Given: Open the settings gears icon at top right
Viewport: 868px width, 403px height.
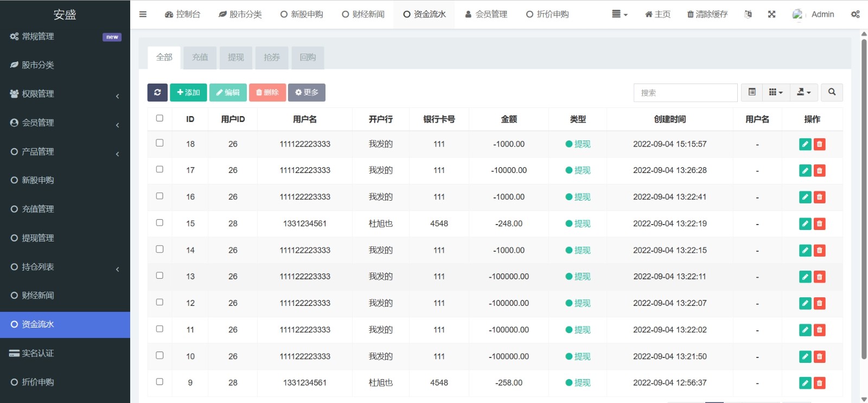Looking at the screenshot, I should (x=855, y=15).
